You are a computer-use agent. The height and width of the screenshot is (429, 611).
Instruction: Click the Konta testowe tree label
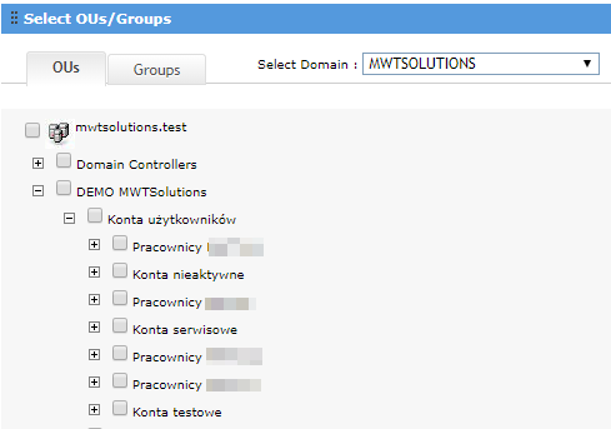176,412
